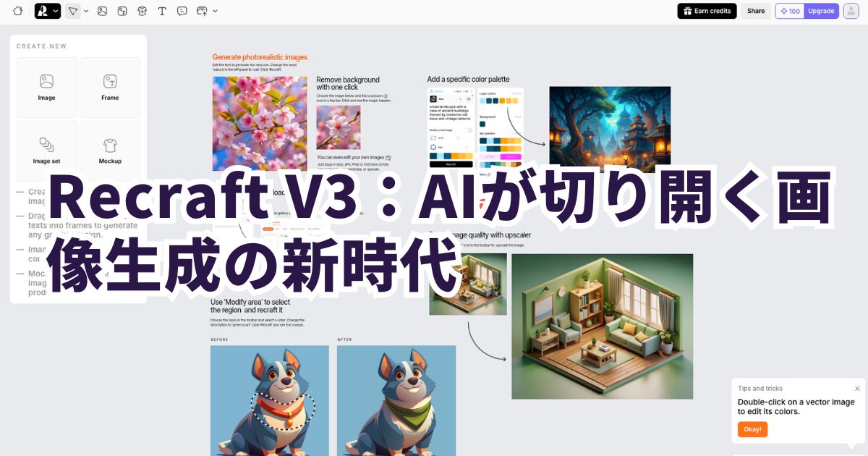Open the user profile avatar

click(851, 11)
